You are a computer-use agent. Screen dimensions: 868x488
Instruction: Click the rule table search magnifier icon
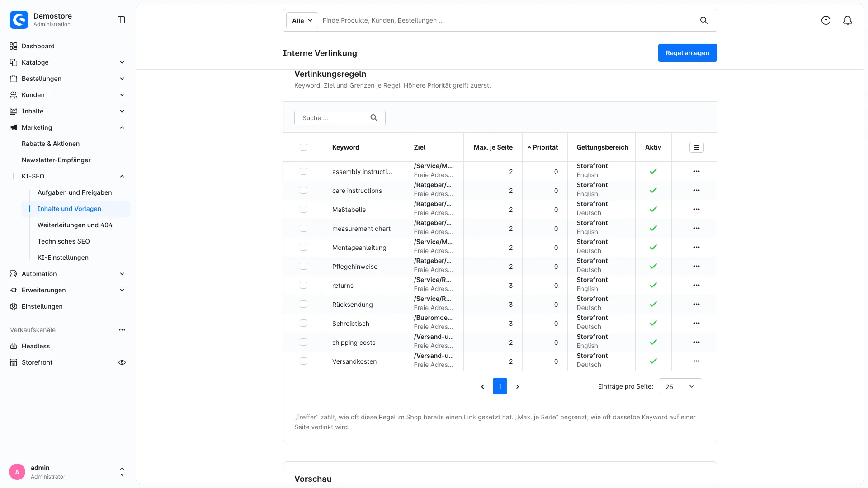click(x=374, y=118)
